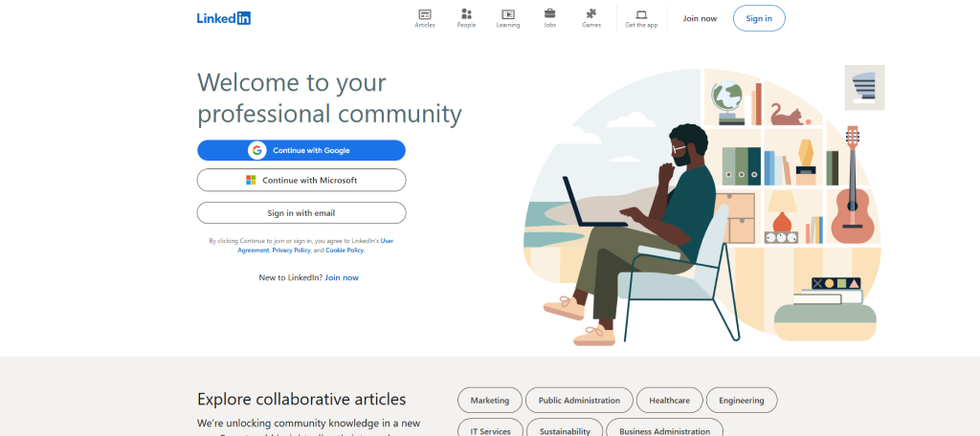Viewport: 980px width, 436px height.
Task: Choose Sign in with email
Action: 301,213
